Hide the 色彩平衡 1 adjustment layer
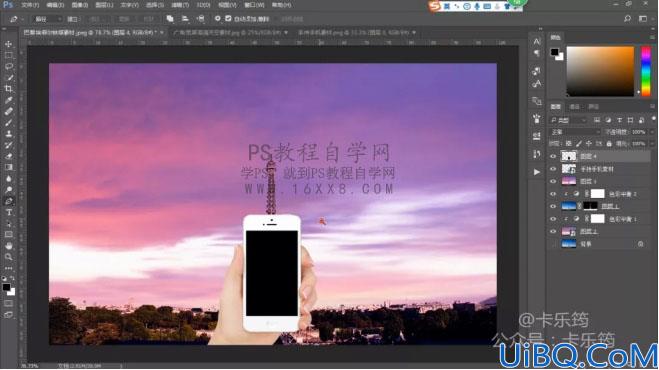Screen dimensions: 659x370 tap(553, 219)
